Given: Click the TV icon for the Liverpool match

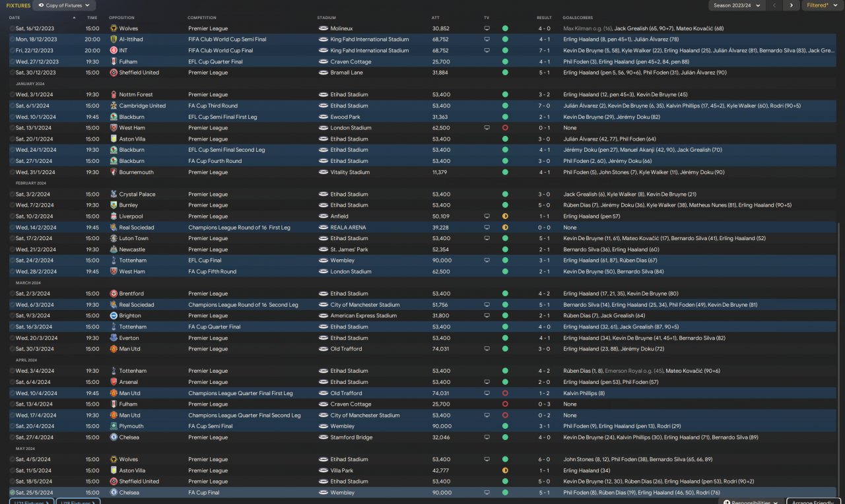Looking at the screenshot, I should point(487,216).
